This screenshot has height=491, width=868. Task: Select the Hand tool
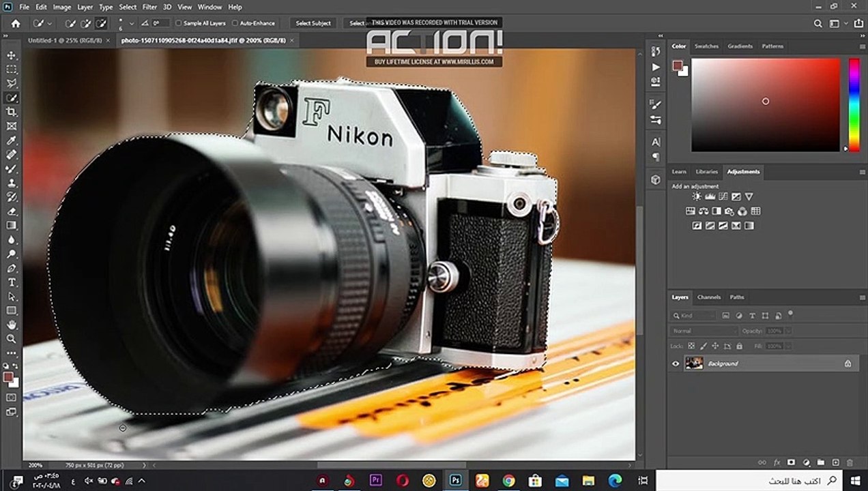[11, 325]
